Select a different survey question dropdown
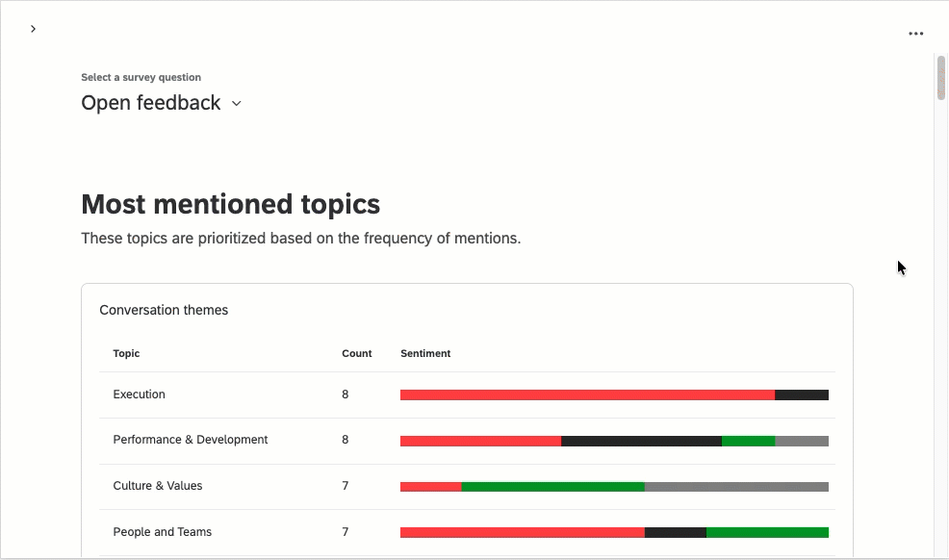Viewport: 949px width, 560px height. 161,103
